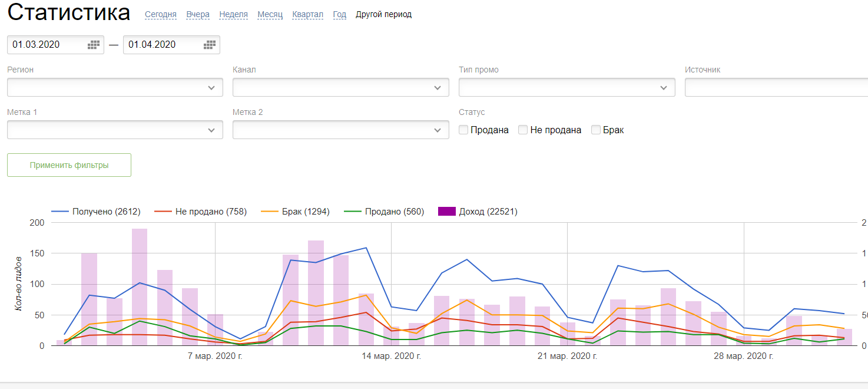This screenshot has height=389, width=868.
Task: Check the Брак status checkbox
Action: 596,130
